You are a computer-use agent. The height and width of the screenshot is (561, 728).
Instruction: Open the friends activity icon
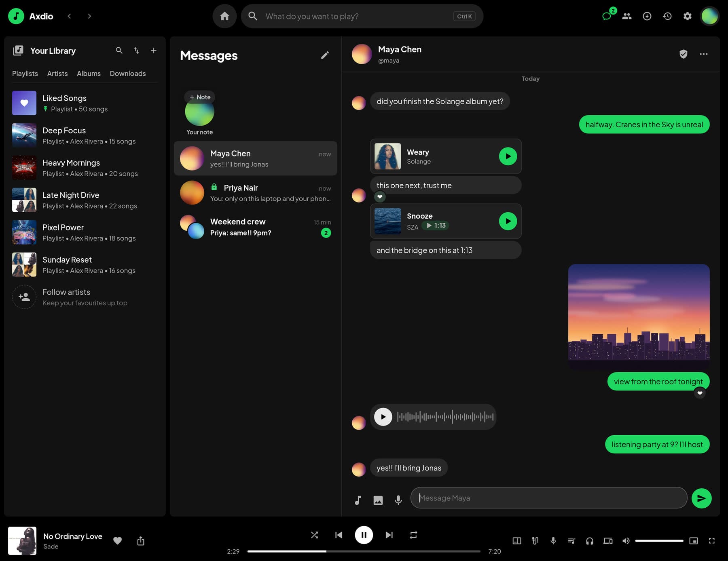pyautogui.click(x=627, y=16)
